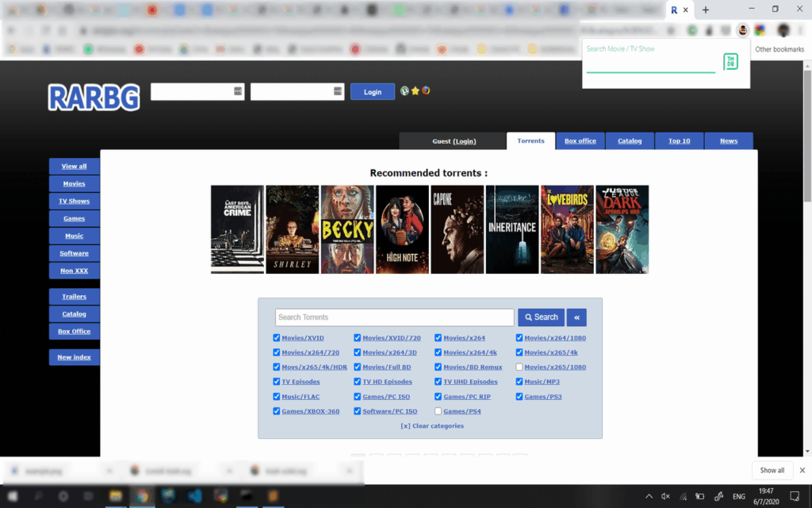Open TV Shows in sidebar

click(x=74, y=201)
